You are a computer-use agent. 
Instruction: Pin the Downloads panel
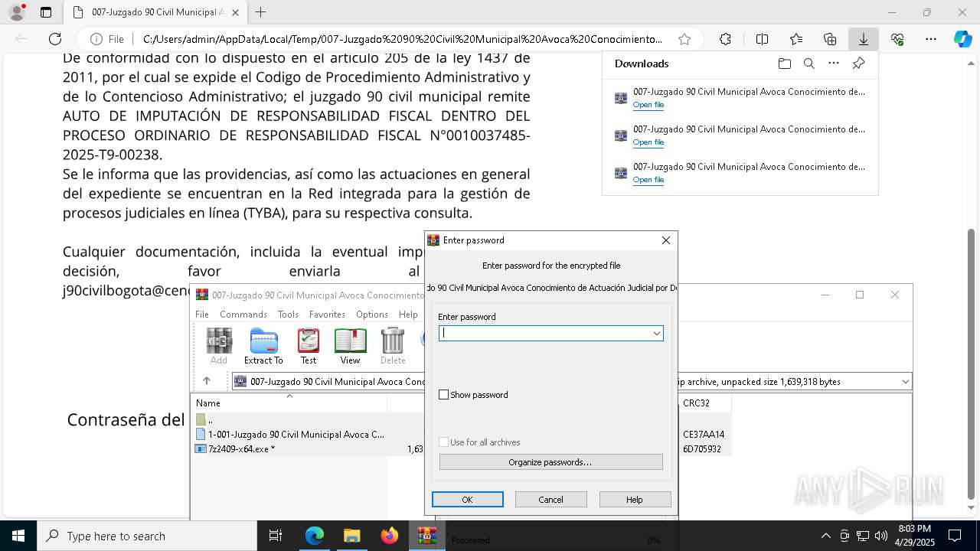click(858, 64)
